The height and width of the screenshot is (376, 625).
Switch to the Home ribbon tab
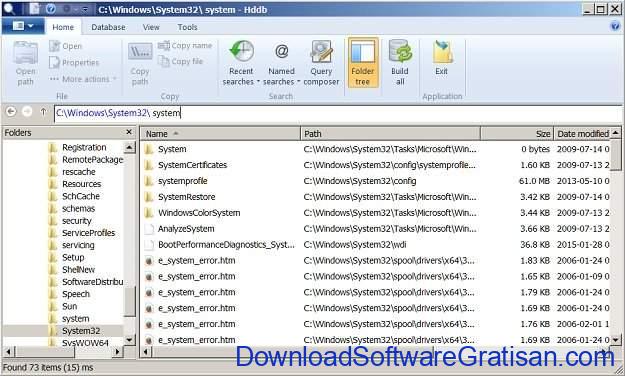(63, 27)
